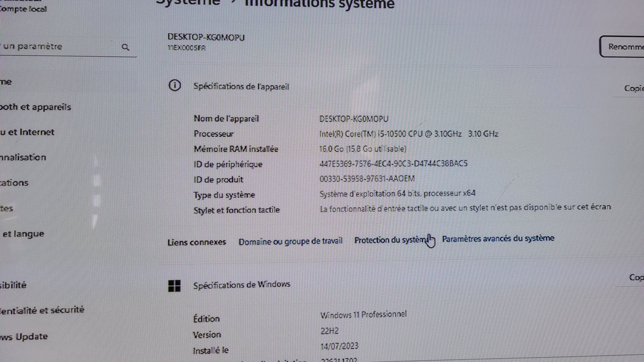This screenshot has height=362, width=644.
Task: Open Domaine ou groupe de travail link
Action: pos(291,241)
